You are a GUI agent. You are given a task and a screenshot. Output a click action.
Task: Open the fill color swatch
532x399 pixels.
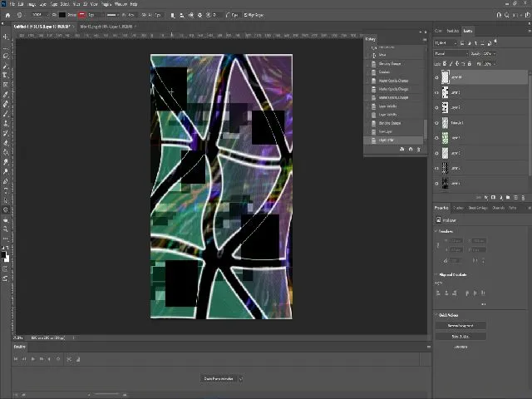(x=62, y=15)
